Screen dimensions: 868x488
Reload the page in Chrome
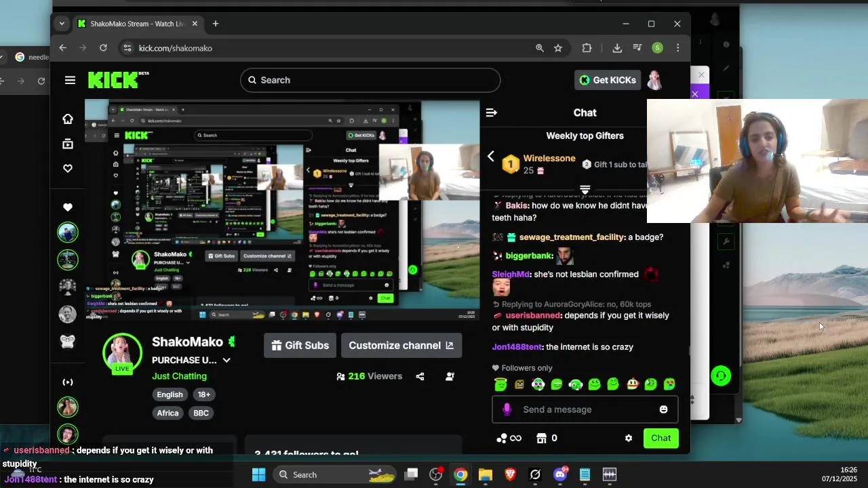pyautogui.click(x=103, y=48)
